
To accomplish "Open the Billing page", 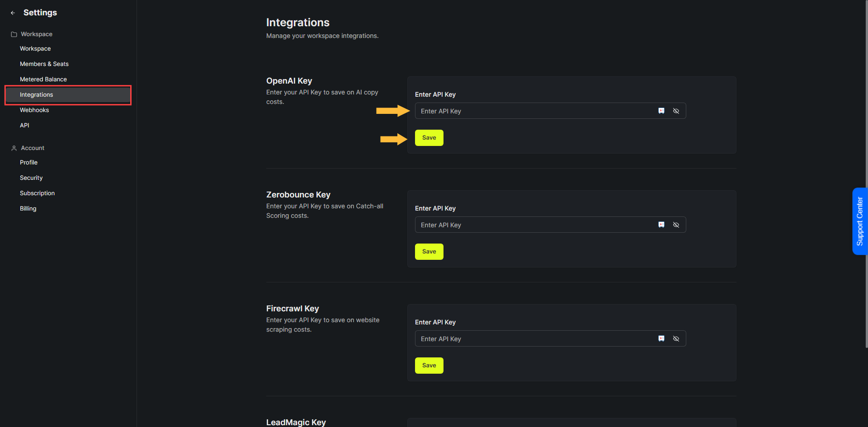I will [x=28, y=209].
